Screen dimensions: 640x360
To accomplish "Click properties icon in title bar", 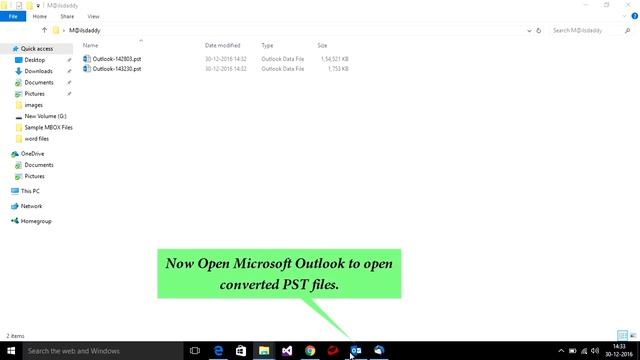I will (19, 6).
